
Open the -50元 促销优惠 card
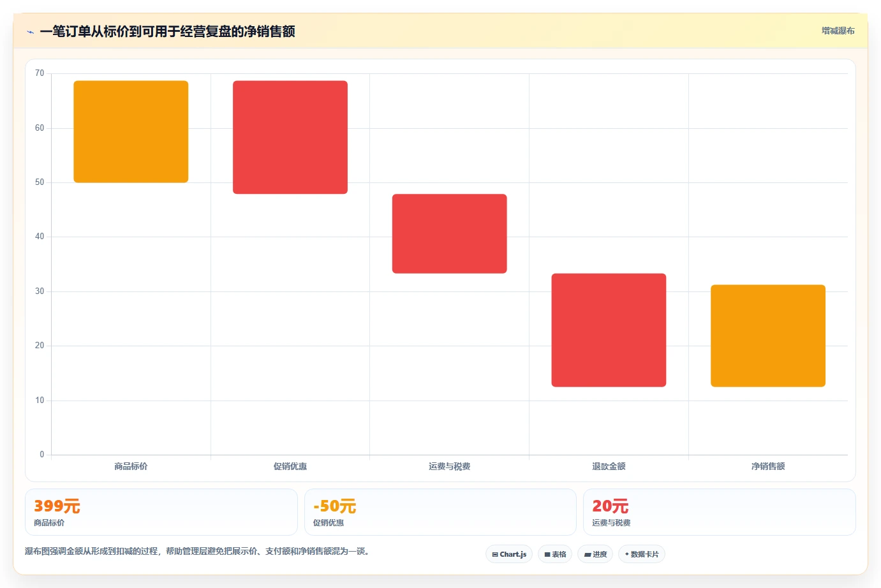[x=440, y=512]
